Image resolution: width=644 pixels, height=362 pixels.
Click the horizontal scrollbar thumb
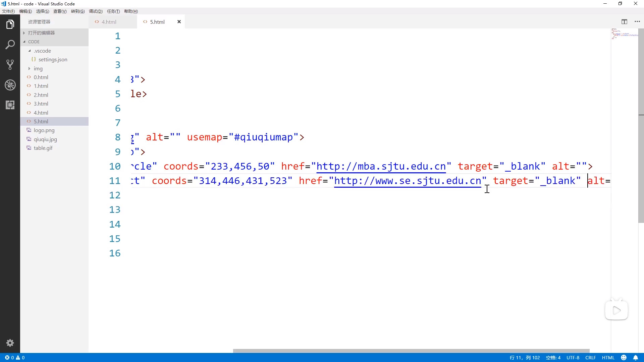411,351
